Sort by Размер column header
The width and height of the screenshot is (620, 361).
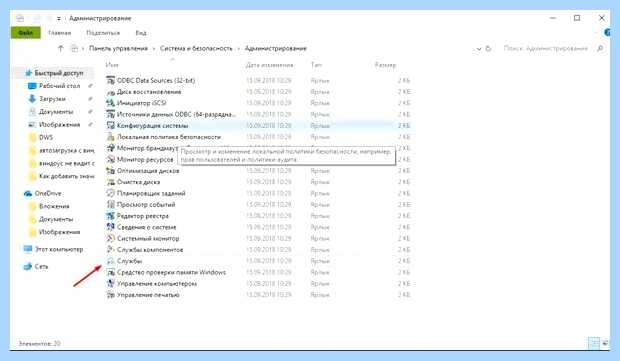pyautogui.click(x=386, y=65)
